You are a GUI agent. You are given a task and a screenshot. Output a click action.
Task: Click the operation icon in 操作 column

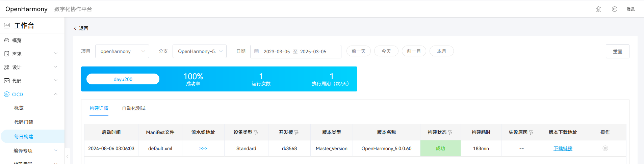[x=605, y=148]
